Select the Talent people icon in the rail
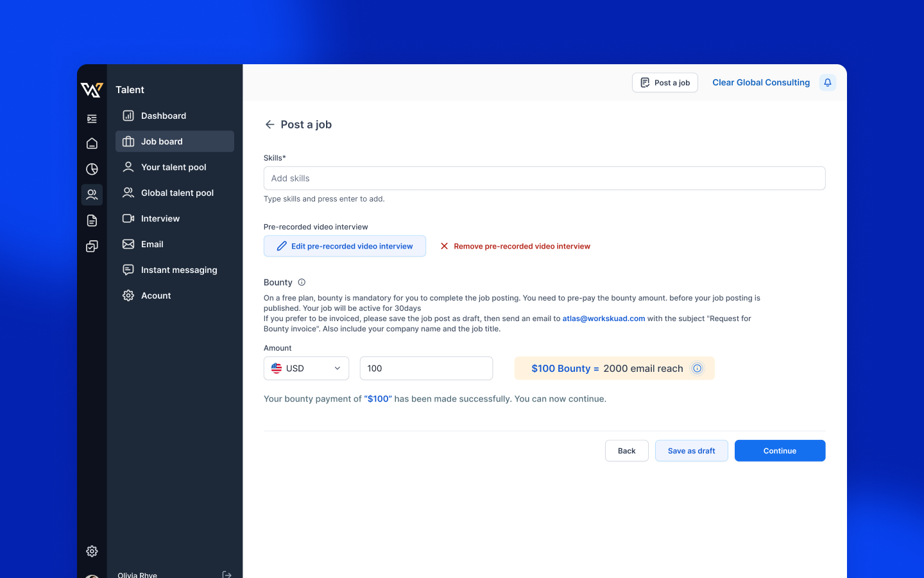This screenshot has width=924, height=578. point(92,195)
